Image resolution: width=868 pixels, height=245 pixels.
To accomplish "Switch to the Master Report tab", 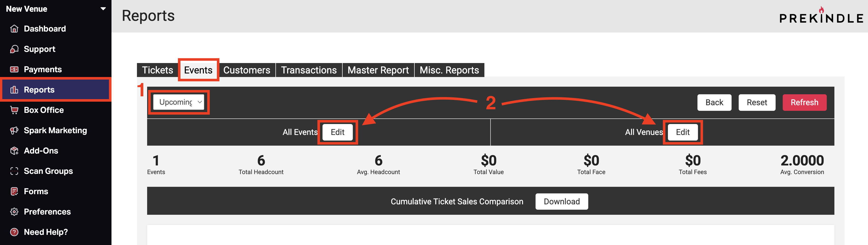I will [378, 70].
